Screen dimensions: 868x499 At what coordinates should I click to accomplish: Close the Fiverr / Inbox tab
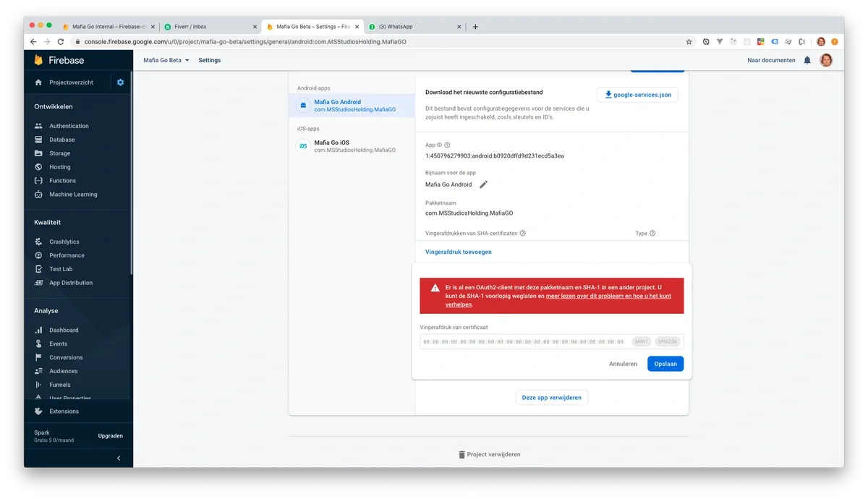point(254,27)
